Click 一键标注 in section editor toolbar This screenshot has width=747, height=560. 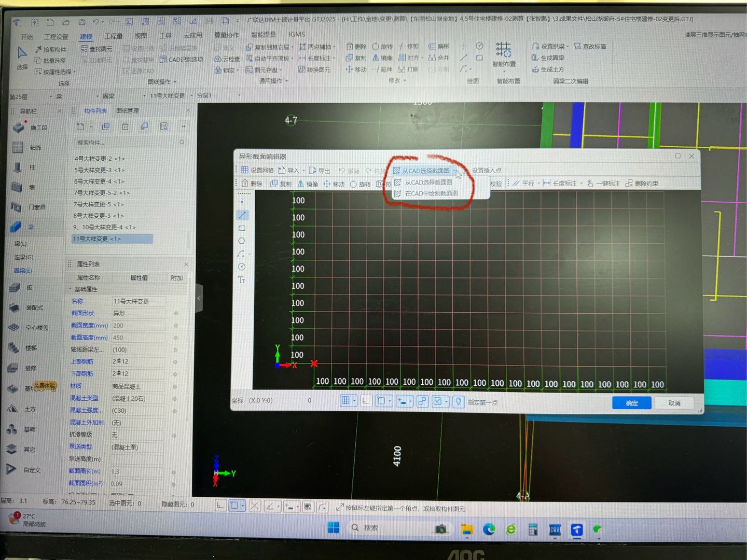(x=603, y=184)
